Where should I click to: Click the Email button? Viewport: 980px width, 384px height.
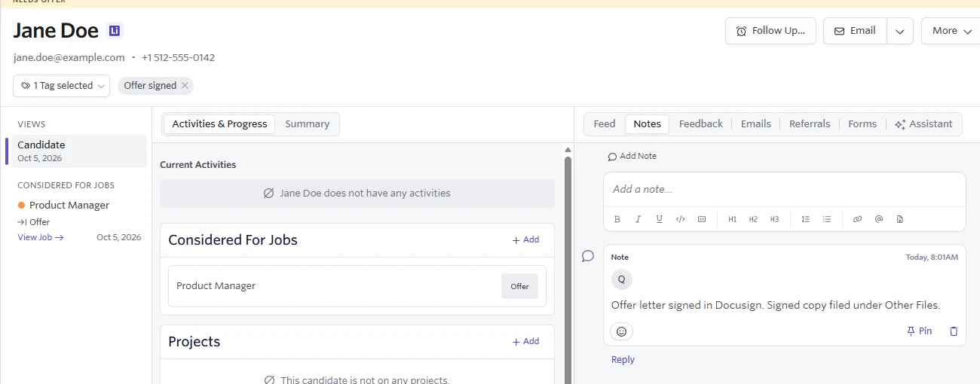tap(855, 31)
